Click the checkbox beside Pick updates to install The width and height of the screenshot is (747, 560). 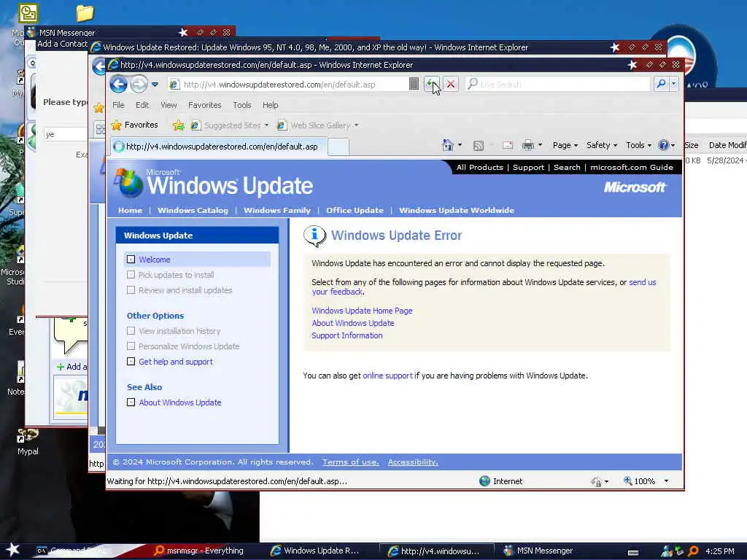pos(131,275)
